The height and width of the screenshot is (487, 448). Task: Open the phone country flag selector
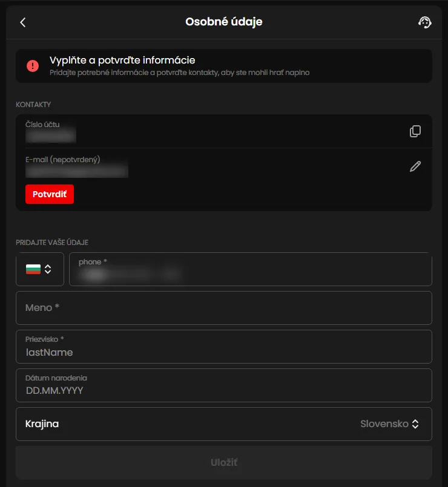(40, 269)
